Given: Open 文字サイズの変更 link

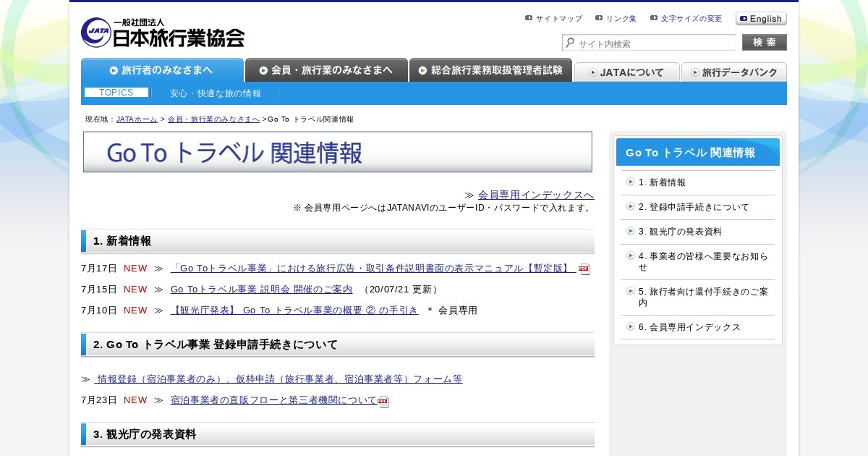Looking at the screenshot, I should [x=691, y=19].
